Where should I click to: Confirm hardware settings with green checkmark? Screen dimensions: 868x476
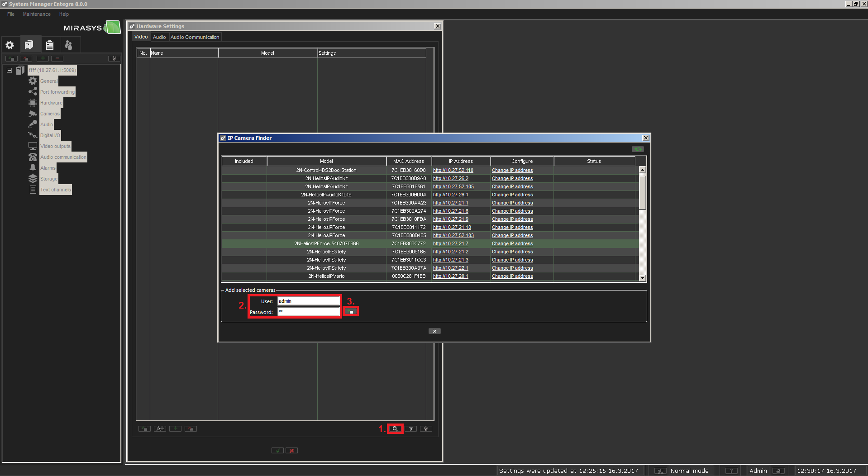point(277,451)
